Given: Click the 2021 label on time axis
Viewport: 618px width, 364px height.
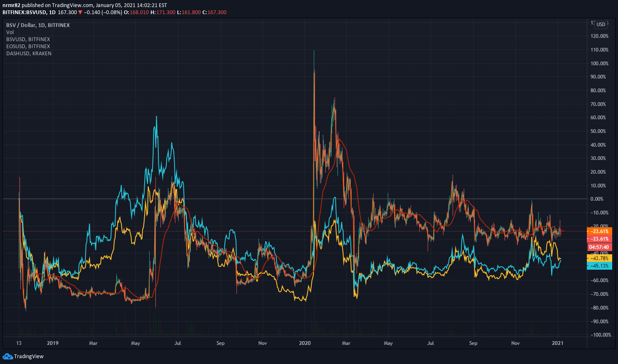Looking at the screenshot, I should coord(557,343).
